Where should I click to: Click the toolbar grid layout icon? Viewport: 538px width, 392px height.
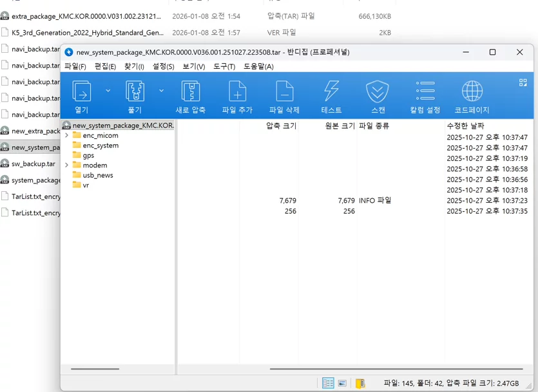tap(523, 82)
